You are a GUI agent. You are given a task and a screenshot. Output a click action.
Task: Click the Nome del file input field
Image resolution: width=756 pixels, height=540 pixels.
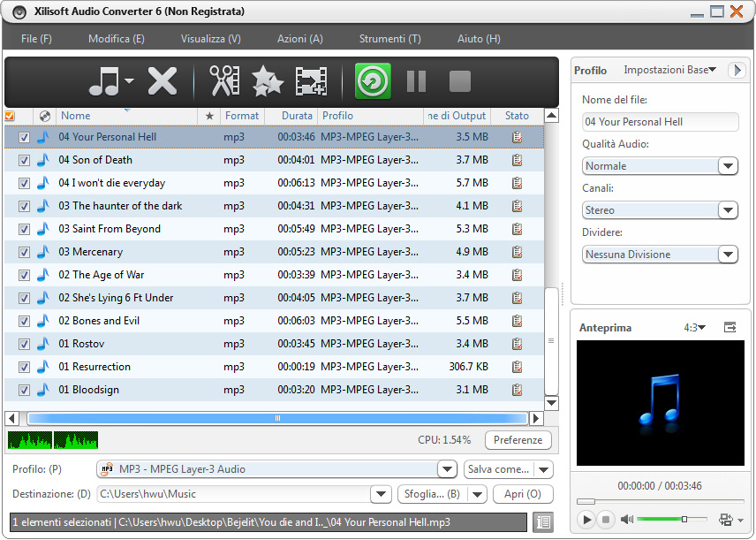(x=660, y=122)
